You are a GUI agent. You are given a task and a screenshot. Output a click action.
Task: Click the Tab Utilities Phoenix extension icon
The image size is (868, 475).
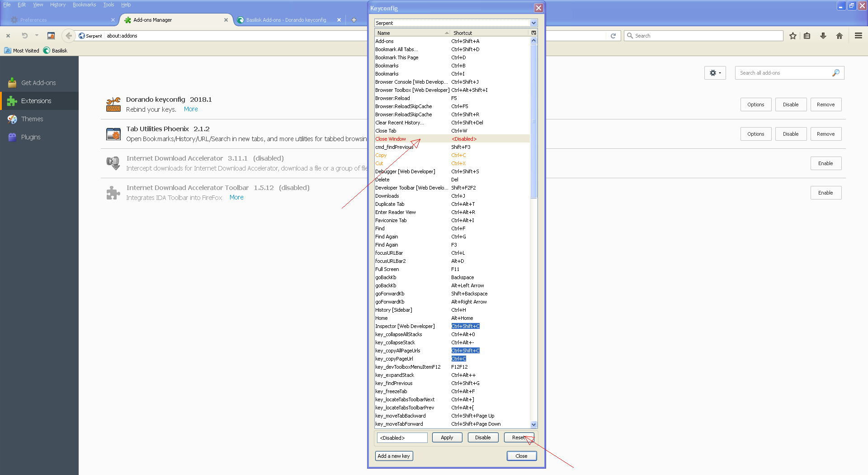click(x=113, y=134)
